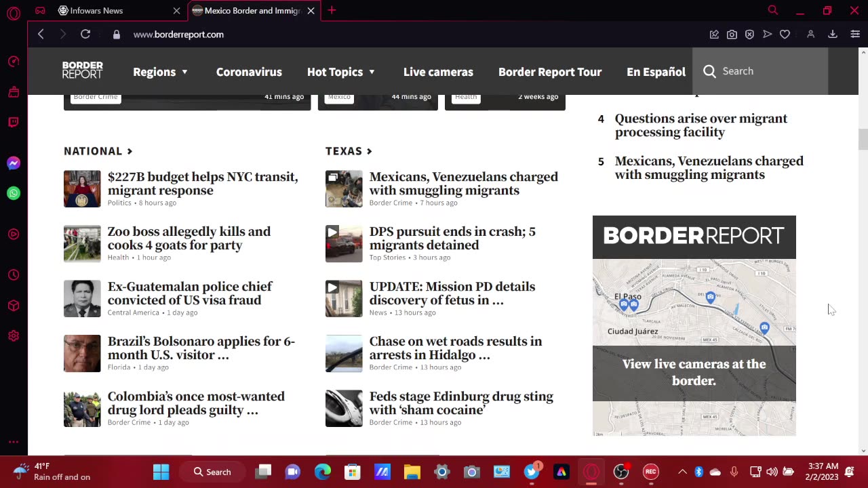Viewport: 868px width, 488px height.
Task: Open 'Questions arise over migrant processing' link
Action: pos(701,125)
